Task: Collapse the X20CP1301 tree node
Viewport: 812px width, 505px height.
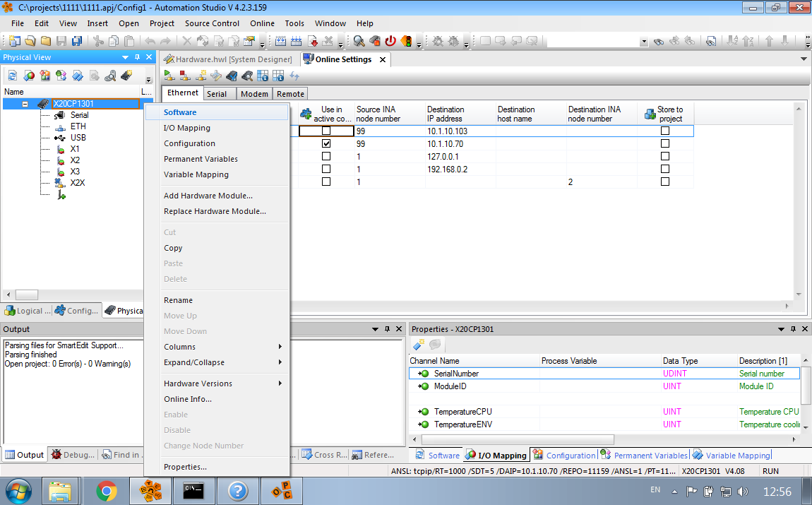Action: coord(25,104)
